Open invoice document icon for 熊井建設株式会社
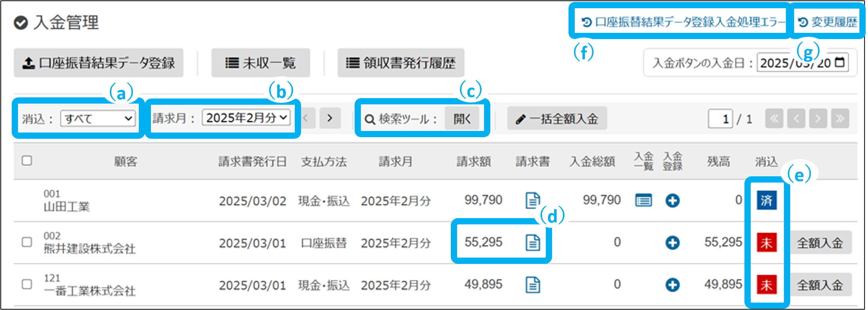868x310 pixels. 533,243
